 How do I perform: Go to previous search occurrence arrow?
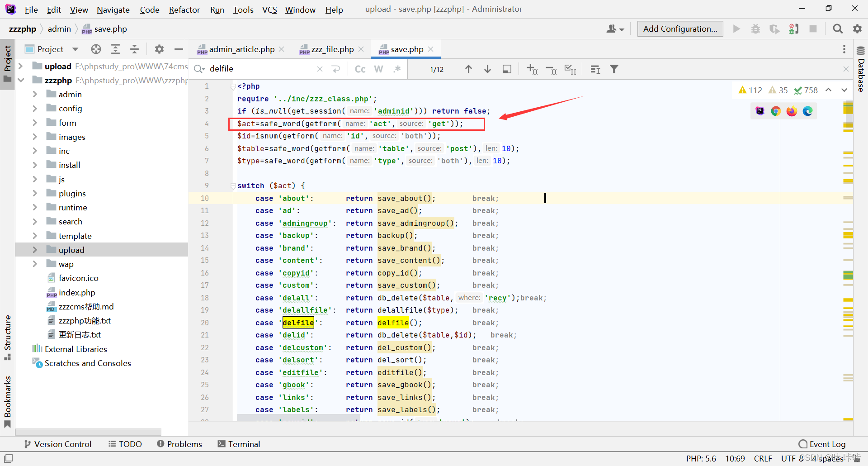[x=468, y=69]
